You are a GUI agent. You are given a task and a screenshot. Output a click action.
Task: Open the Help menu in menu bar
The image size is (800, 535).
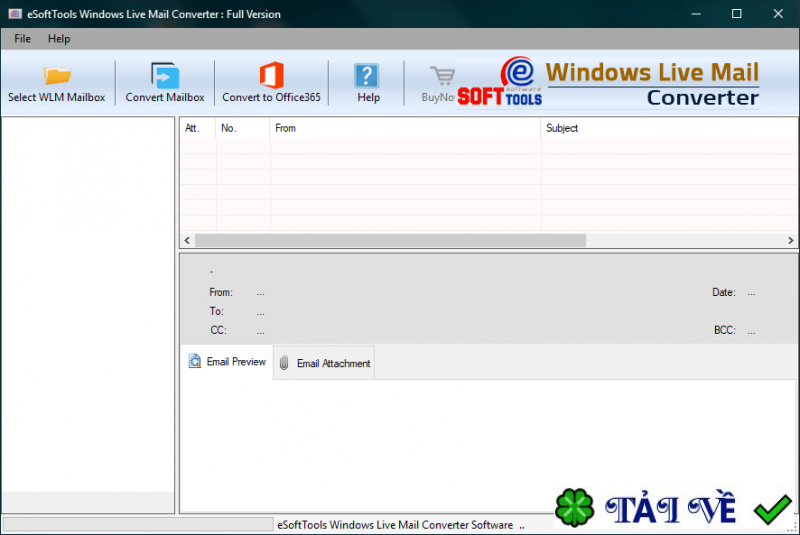(59, 39)
